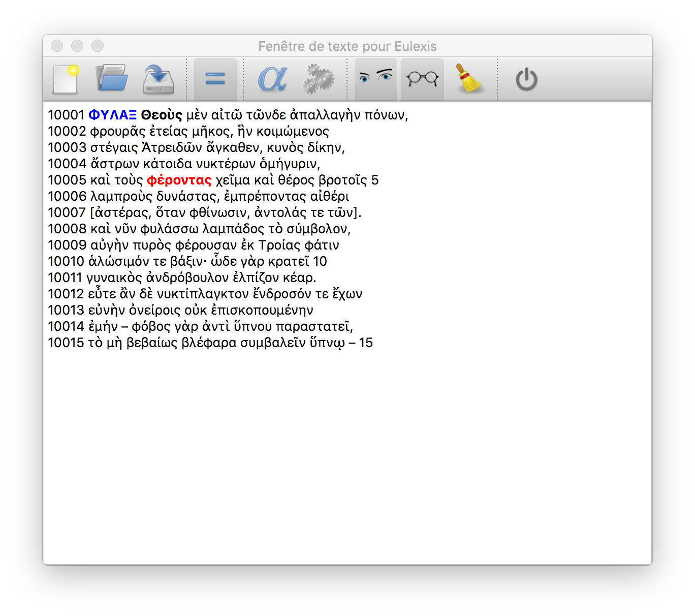Click the bracketed word [ἀστέρας,
Screen dimensions: 695x616
(120, 212)
